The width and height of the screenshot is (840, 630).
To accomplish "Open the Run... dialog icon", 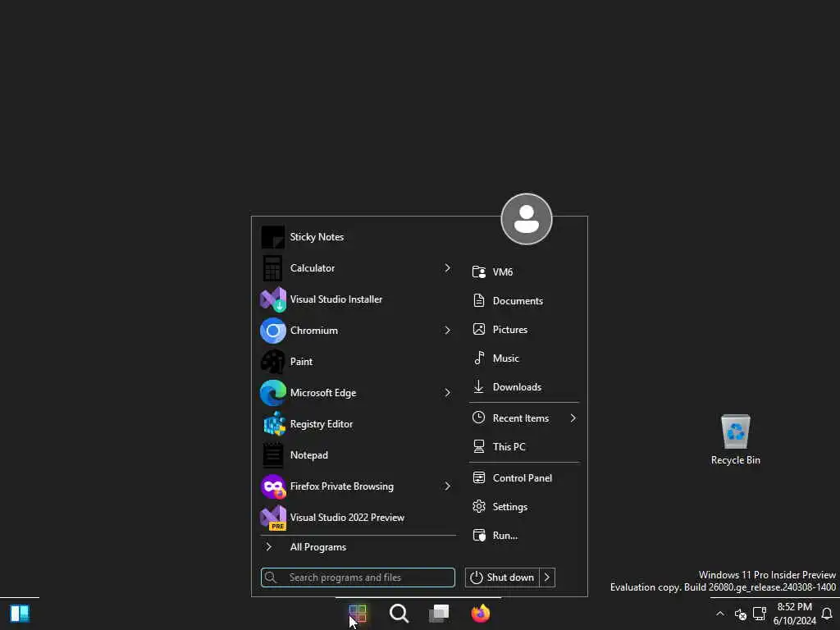I will click(x=479, y=535).
